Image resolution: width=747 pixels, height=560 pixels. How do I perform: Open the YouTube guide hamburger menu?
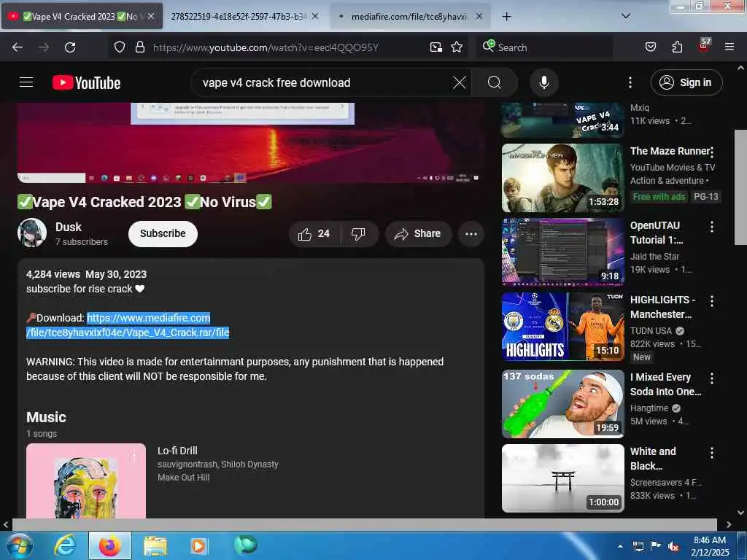click(26, 82)
